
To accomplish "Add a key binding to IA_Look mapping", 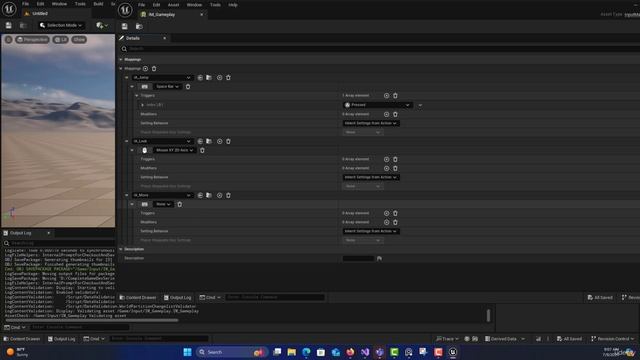I will click(219, 141).
